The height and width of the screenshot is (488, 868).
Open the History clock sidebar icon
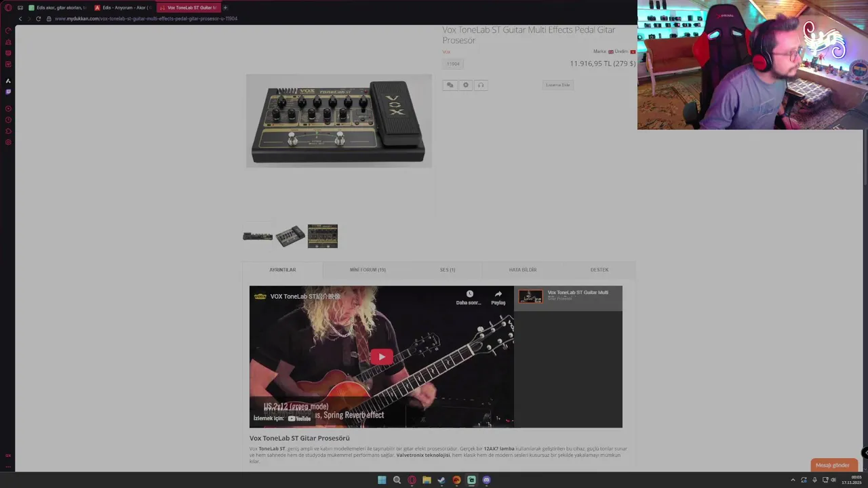8,120
